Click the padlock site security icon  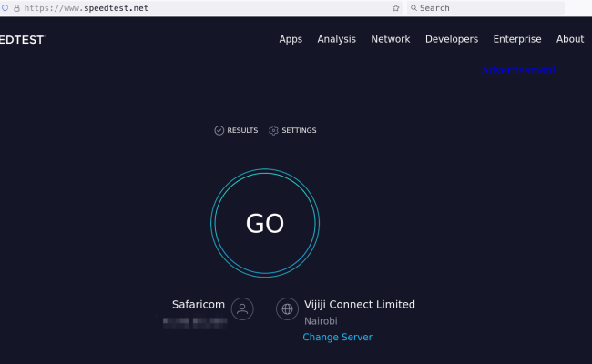[16, 8]
